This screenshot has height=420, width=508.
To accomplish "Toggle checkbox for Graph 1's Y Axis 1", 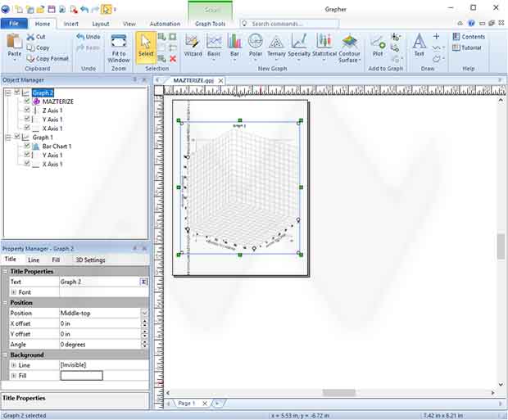I will (27, 155).
